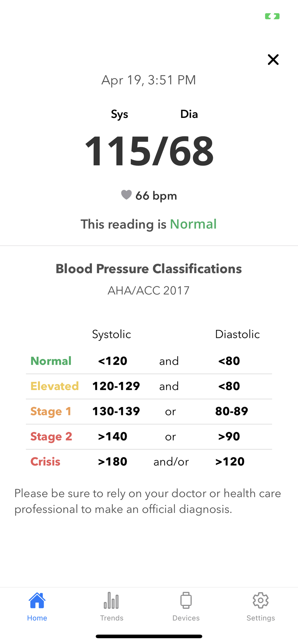298x644 pixels.
Task: Select the Stage 1 classification label
Action: tap(51, 411)
